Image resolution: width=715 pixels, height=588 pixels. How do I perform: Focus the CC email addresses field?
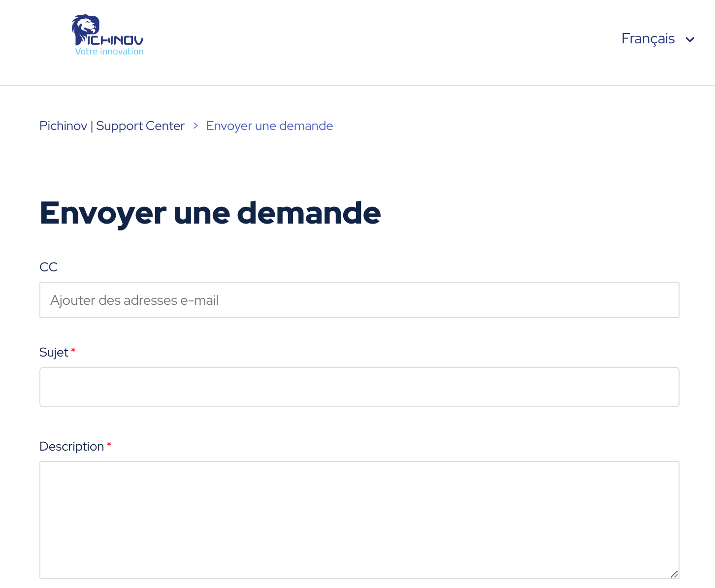pyautogui.click(x=359, y=300)
